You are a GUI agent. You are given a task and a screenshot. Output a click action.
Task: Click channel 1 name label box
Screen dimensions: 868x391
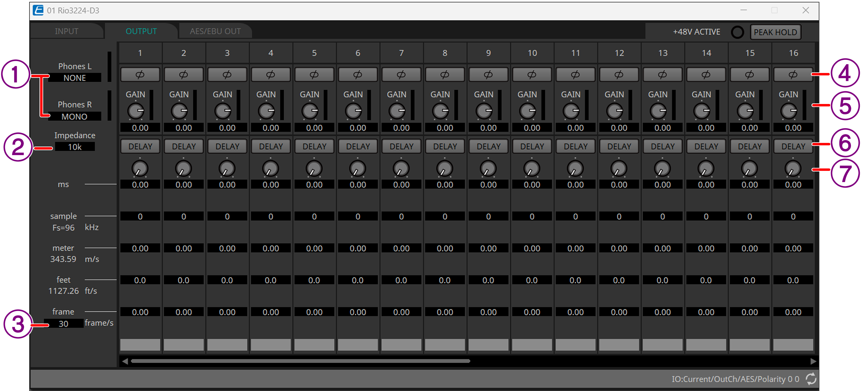tap(140, 345)
